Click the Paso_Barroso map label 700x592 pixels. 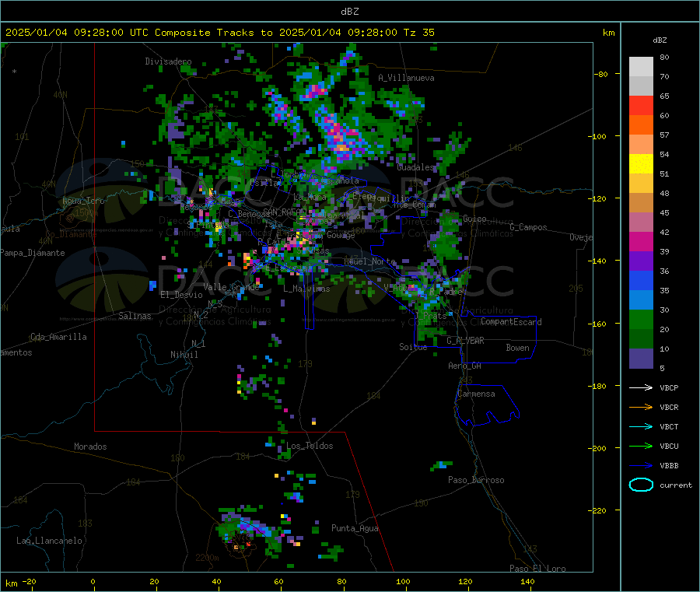click(x=476, y=480)
